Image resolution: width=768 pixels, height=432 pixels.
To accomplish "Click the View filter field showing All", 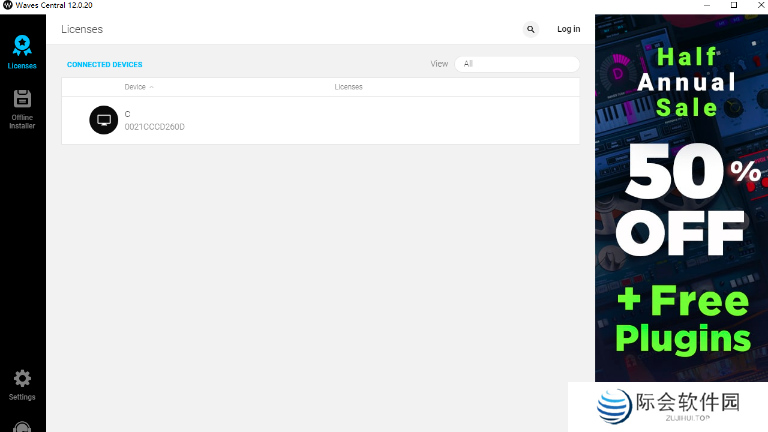I will (516, 64).
